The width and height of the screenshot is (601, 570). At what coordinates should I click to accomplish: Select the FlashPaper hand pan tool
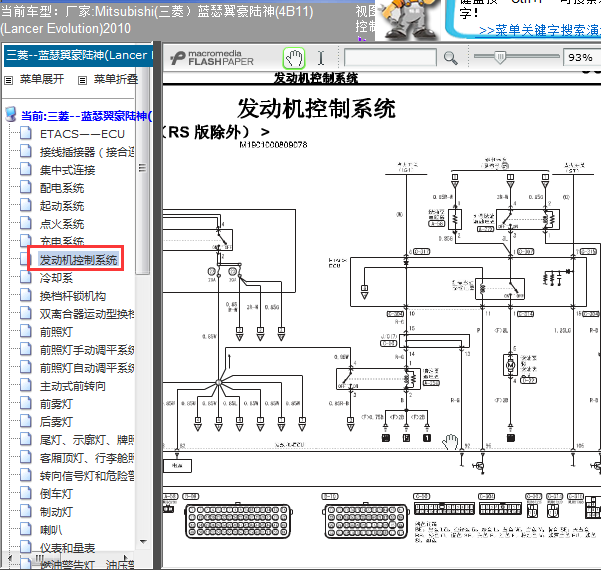pos(294,58)
